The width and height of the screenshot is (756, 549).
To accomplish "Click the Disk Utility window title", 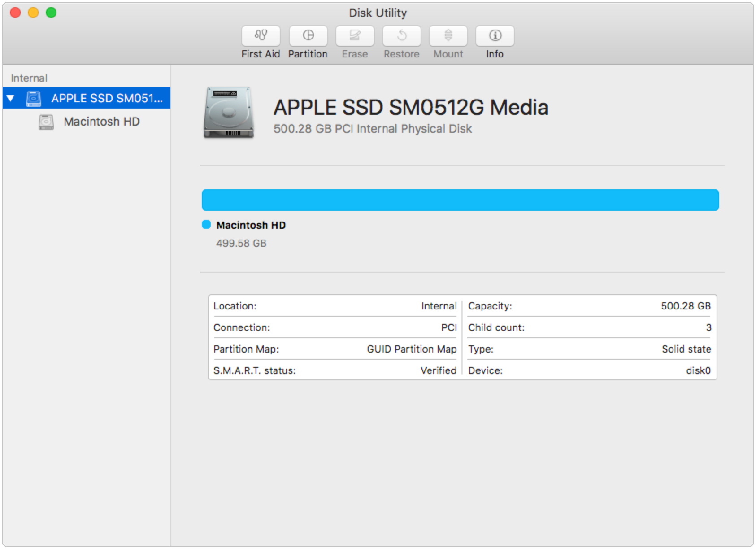I will pos(378,13).
